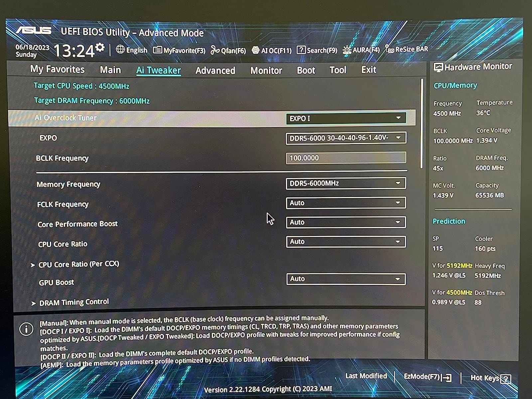Click Target DRAM Frequency : 6000MHz text

point(92,100)
